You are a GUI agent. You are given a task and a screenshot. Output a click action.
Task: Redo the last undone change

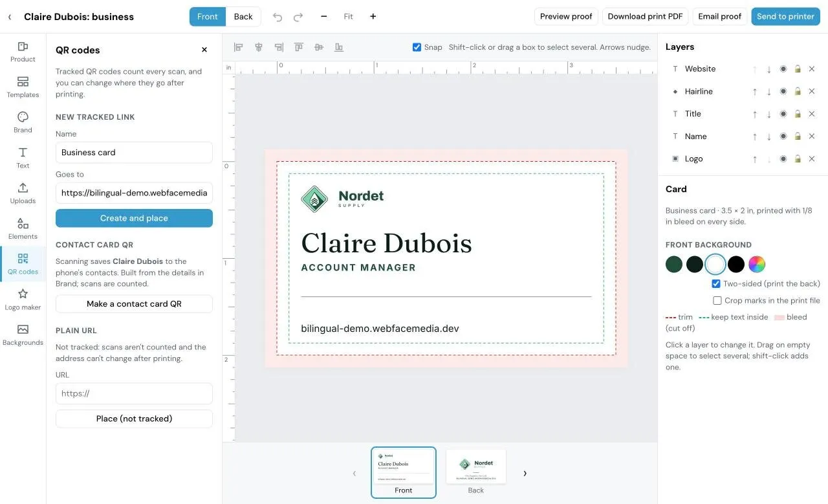pos(298,17)
